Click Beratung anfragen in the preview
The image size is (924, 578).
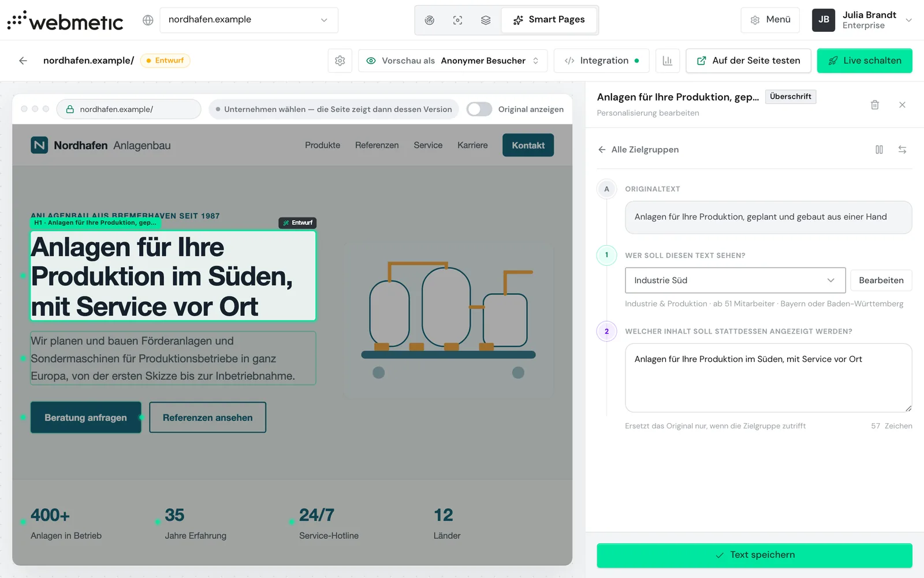click(85, 417)
